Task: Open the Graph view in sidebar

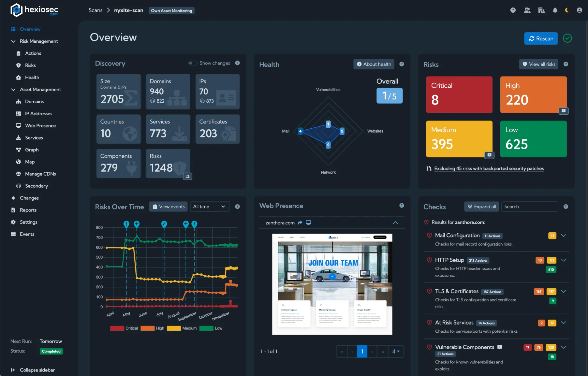Action: (x=32, y=150)
